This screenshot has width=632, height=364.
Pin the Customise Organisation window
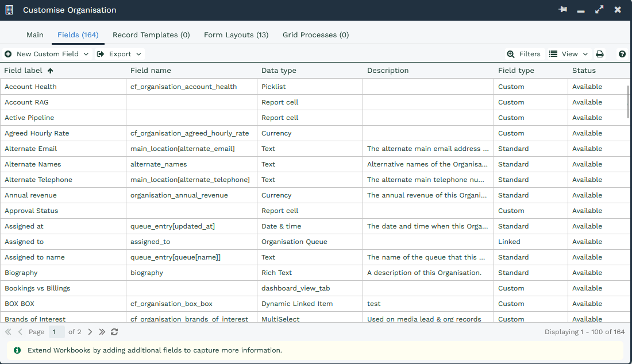point(562,10)
